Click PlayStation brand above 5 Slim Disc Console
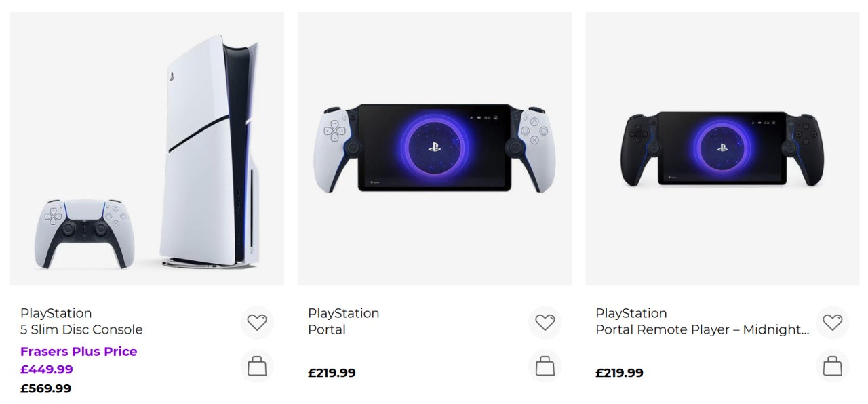 click(x=56, y=313)
